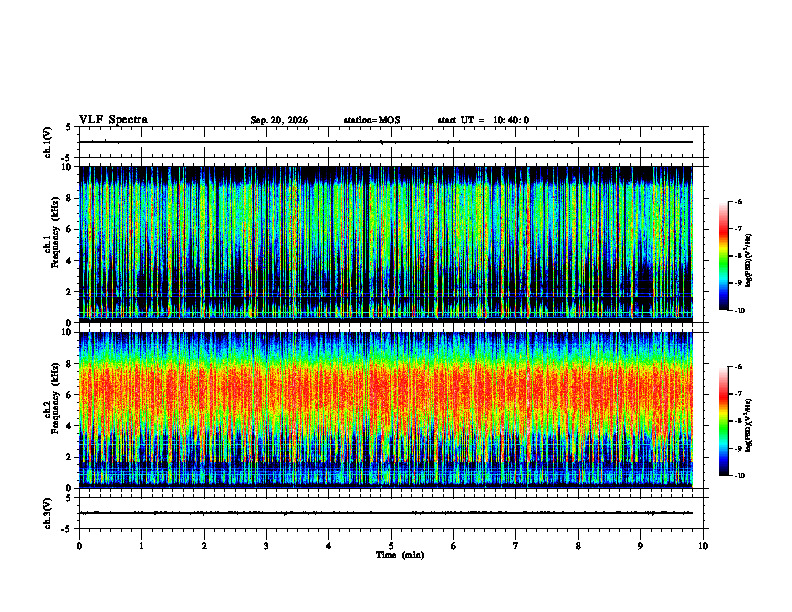
Task: Click the -6 label on ch.1 color scale
Action: coord(739,201)
